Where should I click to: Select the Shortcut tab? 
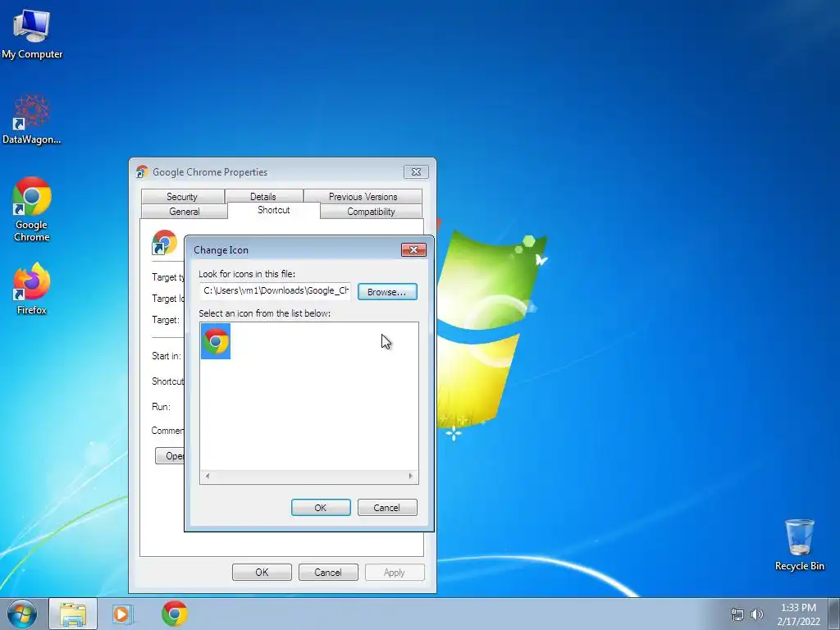point(274,210)
